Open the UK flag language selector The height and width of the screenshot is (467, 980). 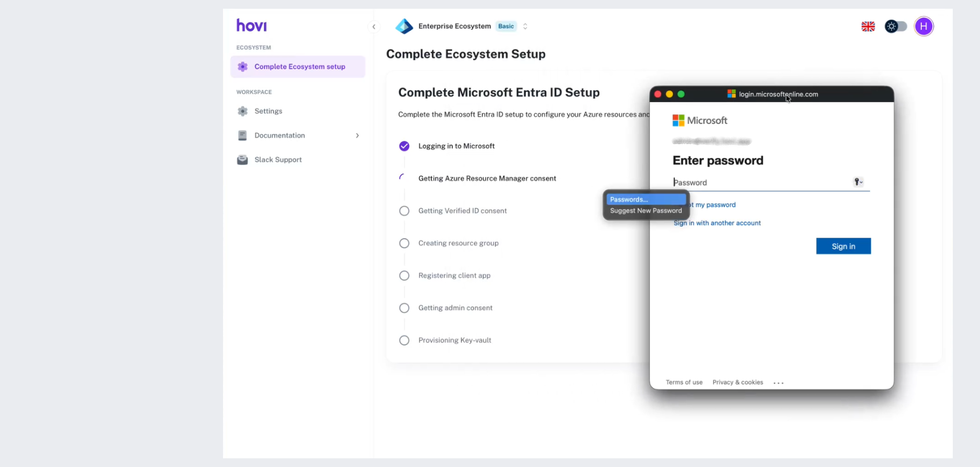point(868,26)
